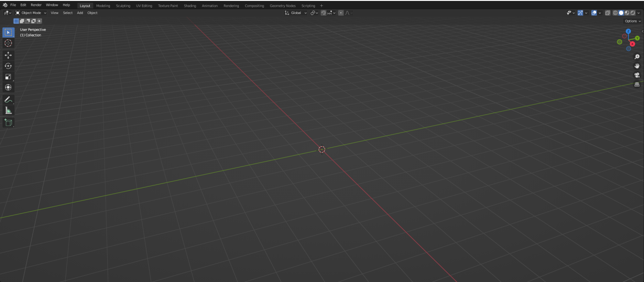Expand the Options dropdown

tap(633, 21)
